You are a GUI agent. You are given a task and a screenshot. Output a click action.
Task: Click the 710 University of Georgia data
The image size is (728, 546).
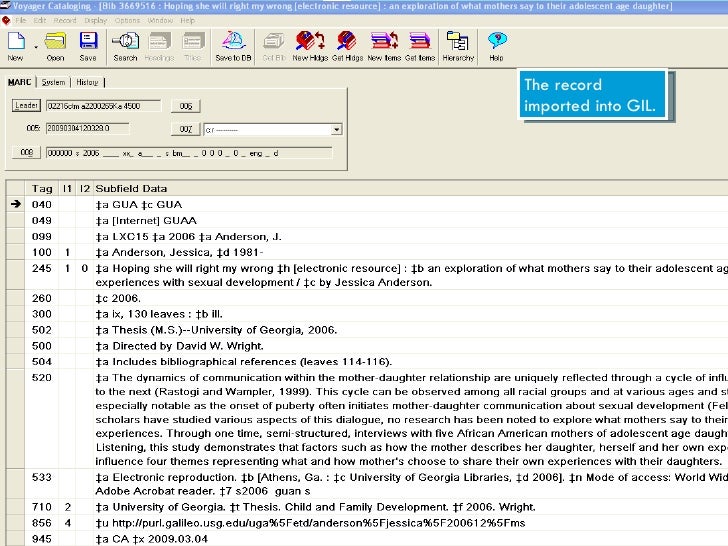315,507
